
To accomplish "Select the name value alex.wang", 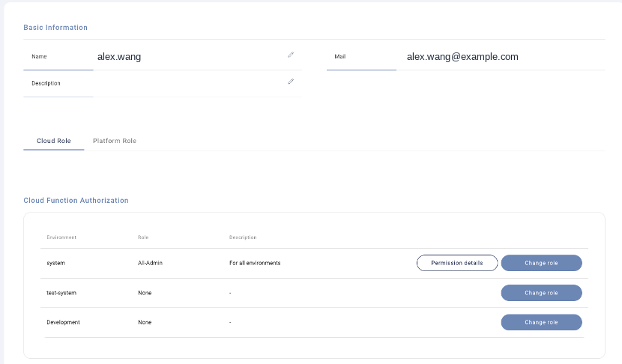I will (119, 57).
